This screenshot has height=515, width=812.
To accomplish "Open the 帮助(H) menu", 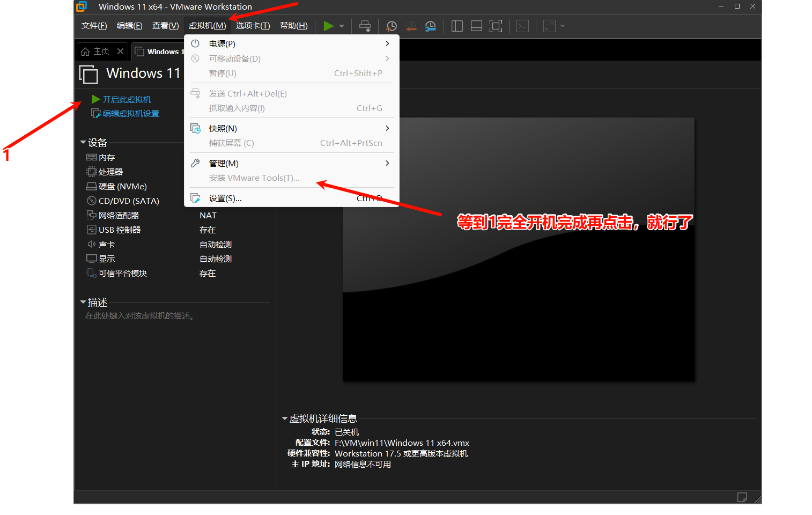I will 294,26.
